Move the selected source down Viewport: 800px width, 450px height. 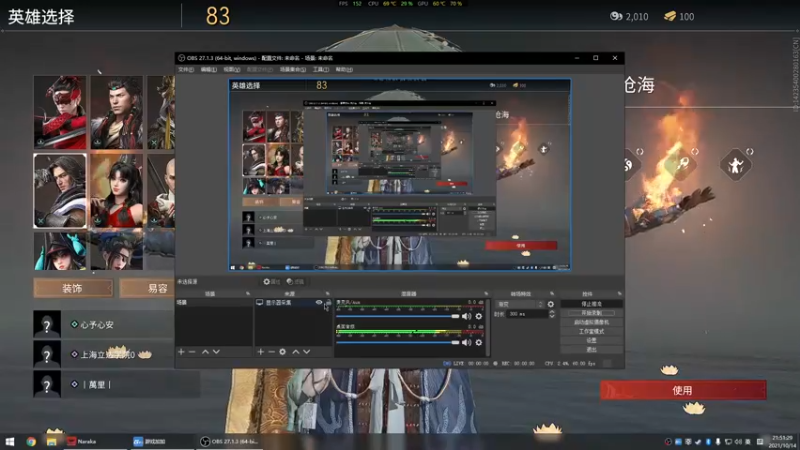point(307,352)
